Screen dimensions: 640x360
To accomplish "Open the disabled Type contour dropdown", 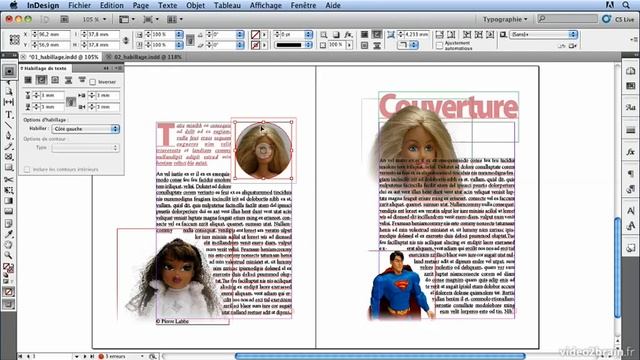I will [x=86, y=148].
